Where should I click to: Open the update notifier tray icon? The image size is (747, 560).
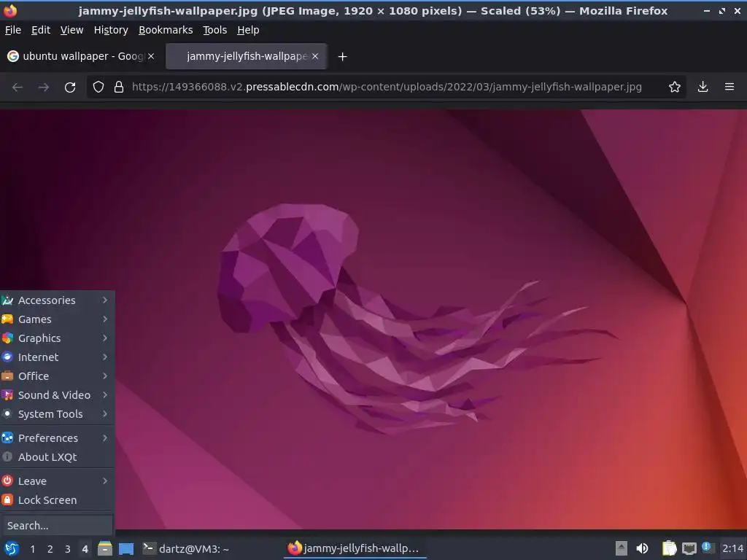point(708,548)
